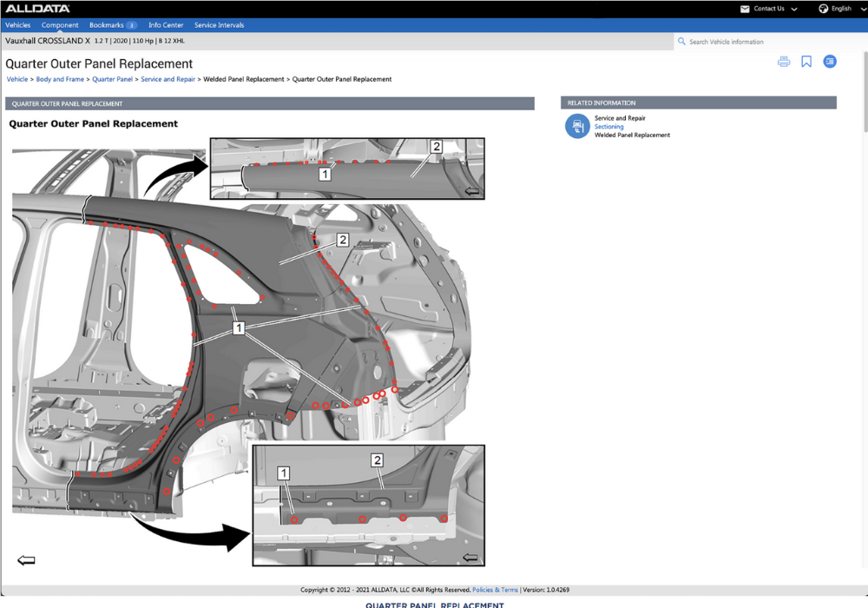Select the 'Vauxhall CROSSLAND X' vehicle name
The height and width of the screenshot is (608, 868).
pos(48,41)
